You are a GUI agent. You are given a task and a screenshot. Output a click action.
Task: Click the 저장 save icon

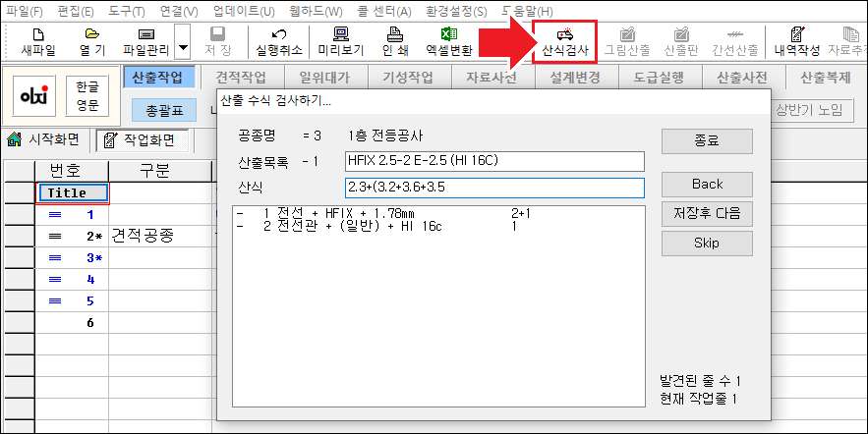click(218, 42)
